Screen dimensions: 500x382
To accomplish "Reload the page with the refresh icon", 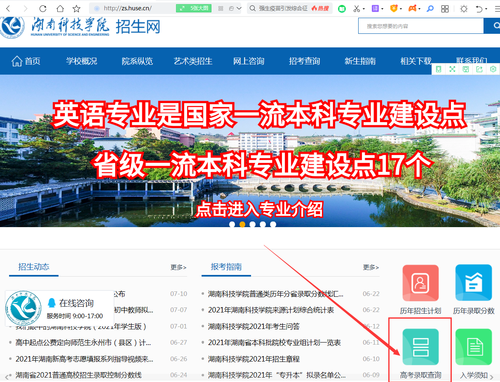I will coord(42,8).
